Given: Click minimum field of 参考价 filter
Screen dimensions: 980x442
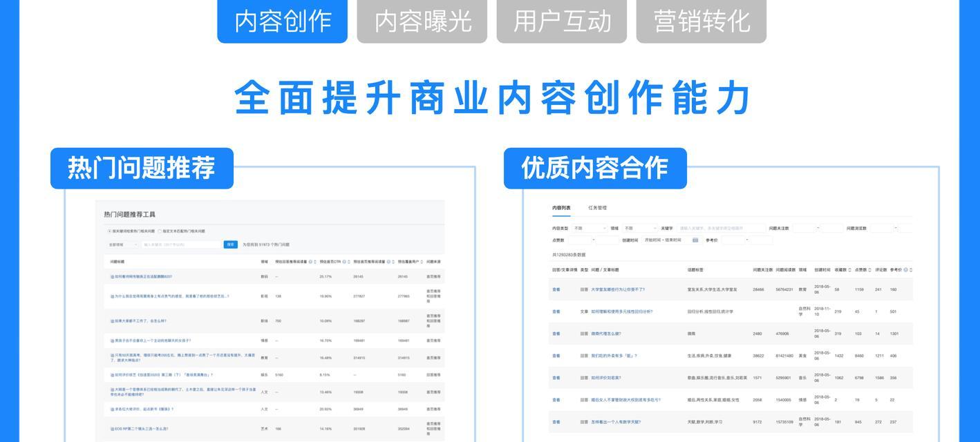Looking at the screenshot, I should (733, 240).
